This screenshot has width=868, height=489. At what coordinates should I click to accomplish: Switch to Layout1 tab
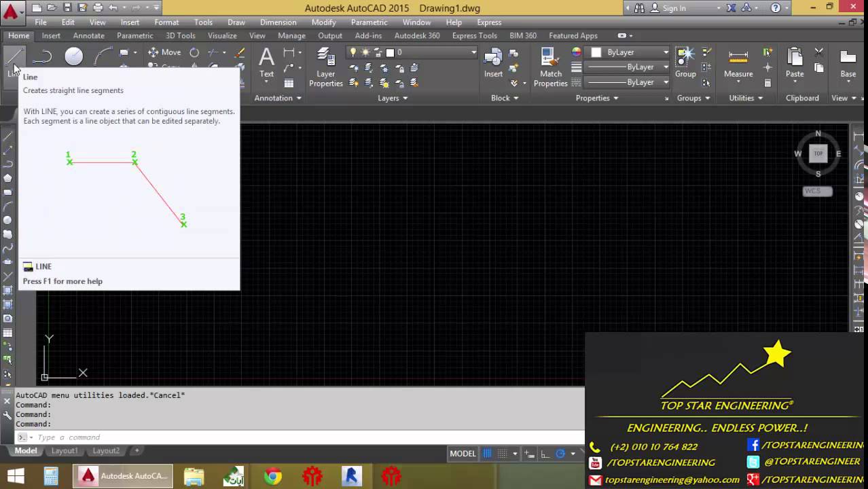(x=65, y=450)
